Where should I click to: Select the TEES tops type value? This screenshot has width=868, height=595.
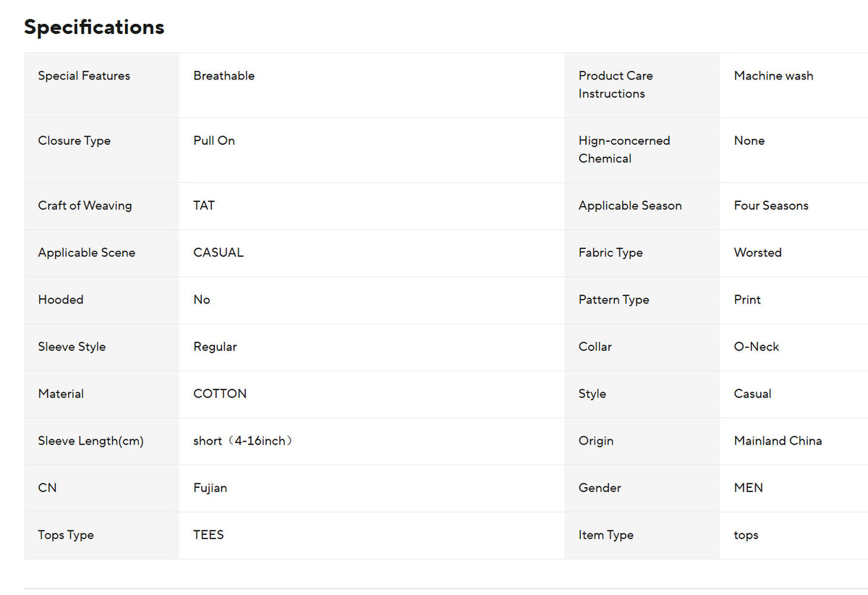(x=208, y=535)
